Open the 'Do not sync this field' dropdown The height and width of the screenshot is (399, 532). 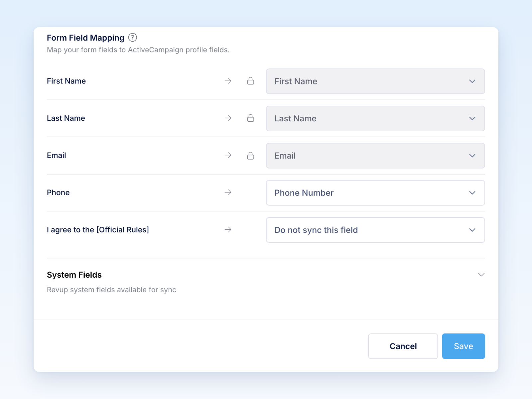click(x=375, y=230)
